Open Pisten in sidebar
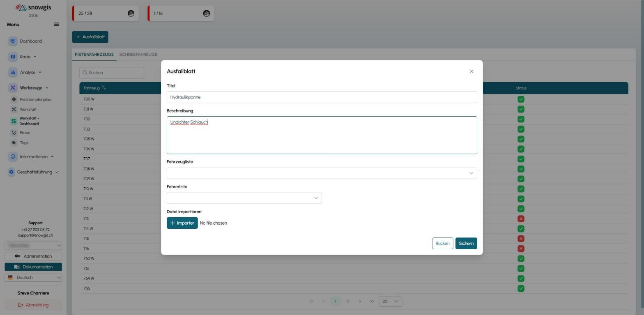This screenshot has height=315, width=644. coord(25,133)
